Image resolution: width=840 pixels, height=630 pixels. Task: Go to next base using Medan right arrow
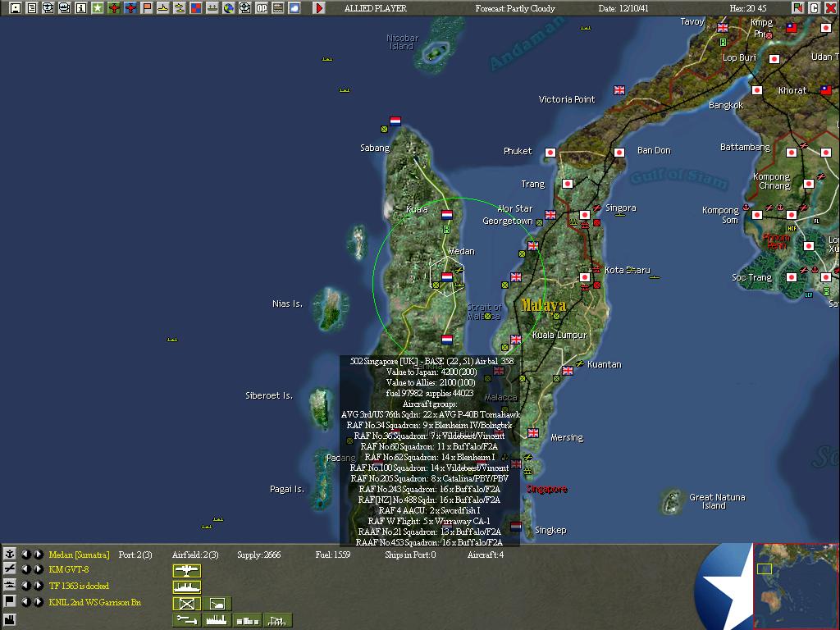(38, 554)
